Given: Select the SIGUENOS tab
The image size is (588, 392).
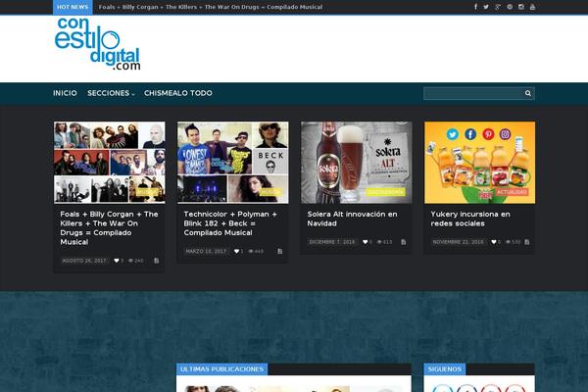Looking at the screenshot, I should (444, 369).
